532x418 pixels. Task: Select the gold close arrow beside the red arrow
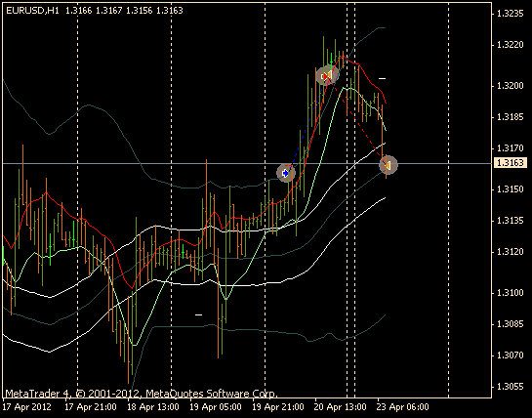click(x=329, y=75)
